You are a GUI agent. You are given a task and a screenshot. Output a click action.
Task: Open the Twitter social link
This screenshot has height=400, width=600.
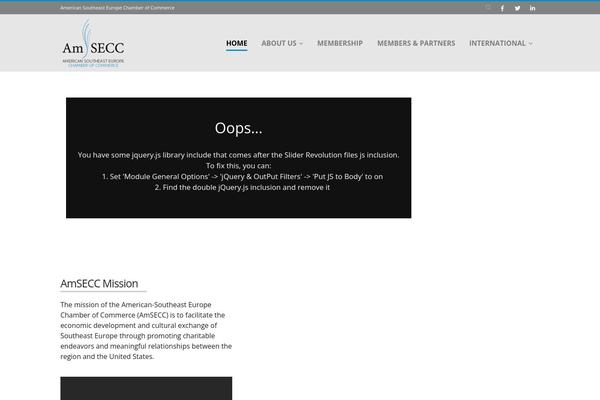(x=517, y=8)
